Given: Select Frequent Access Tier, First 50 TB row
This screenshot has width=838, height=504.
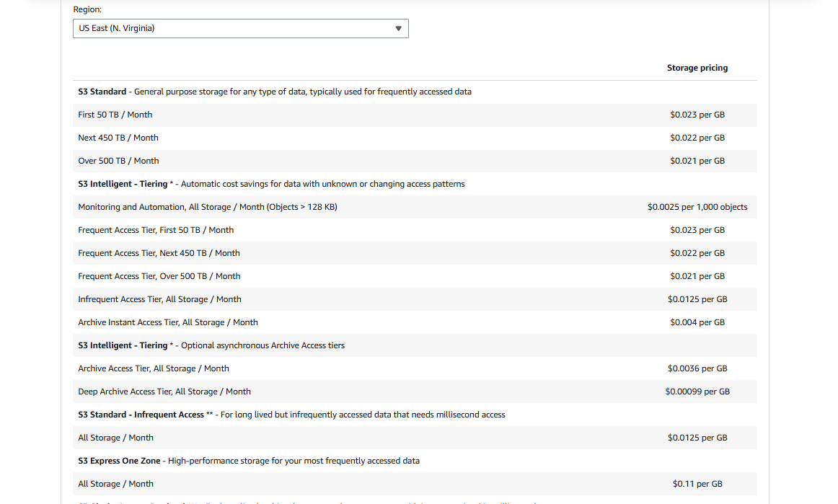Looking at the screenshot, I should pyautogui.click(x=415, y=230).
